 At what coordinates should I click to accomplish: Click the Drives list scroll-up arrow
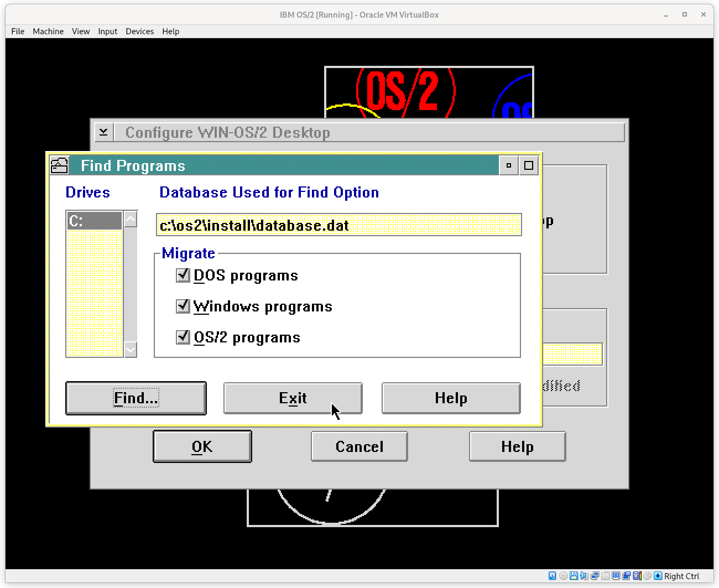[131, 220]
